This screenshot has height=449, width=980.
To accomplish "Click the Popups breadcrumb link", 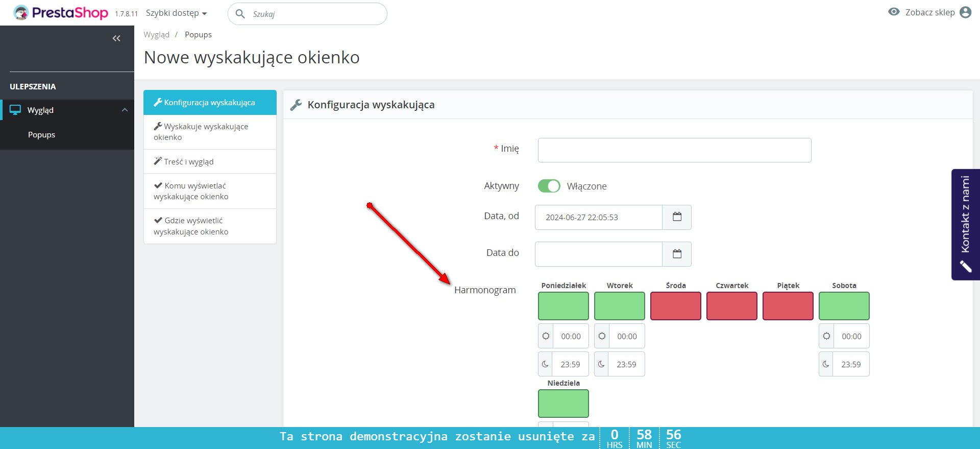I will click(198, 35).
